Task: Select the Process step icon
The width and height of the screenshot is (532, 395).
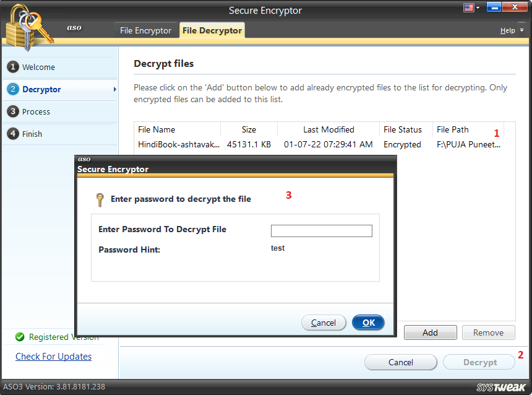Action: 14,111
